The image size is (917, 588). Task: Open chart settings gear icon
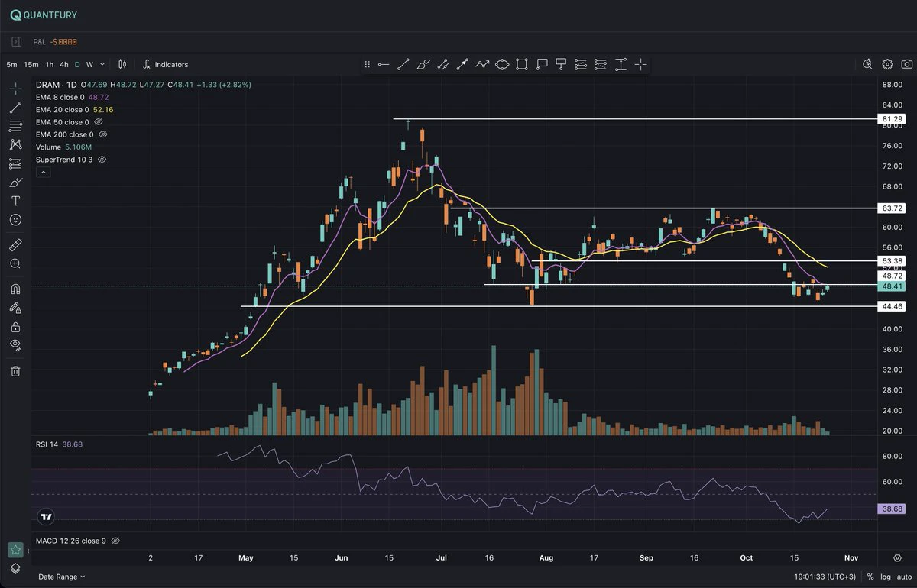tap(887, 65)
